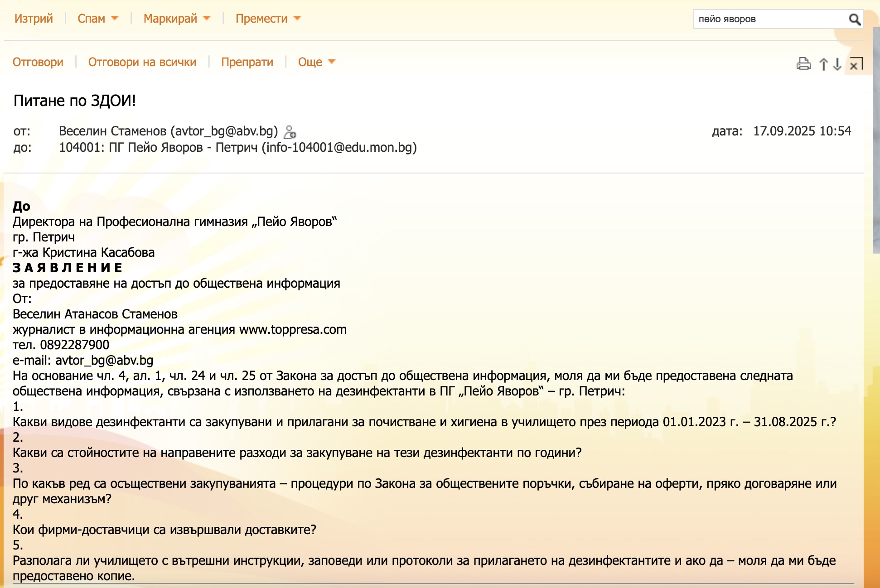Print this email with the printer icon
This screenshot has height=588, width=880.
803,64
